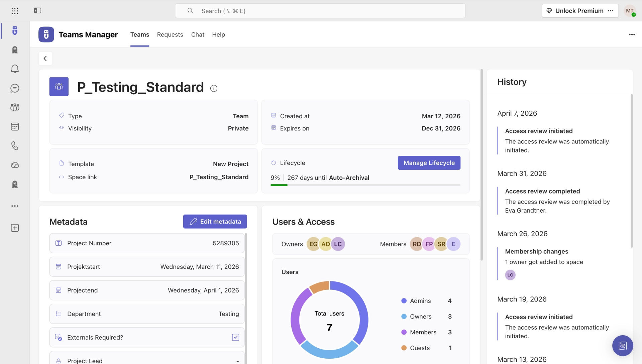Screen dimensions: 642x364
Task: Open Calendar icon in left rail
Action: [15, 127]
